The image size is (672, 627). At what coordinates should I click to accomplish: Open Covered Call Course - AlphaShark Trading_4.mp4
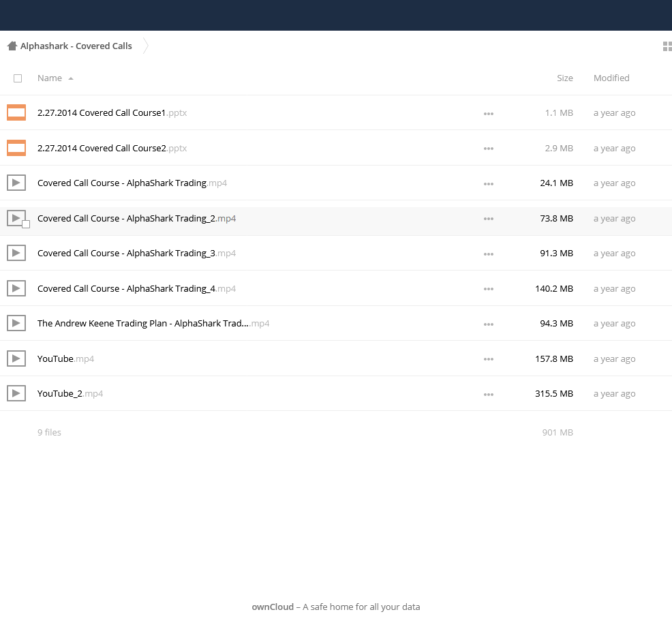(x=136, y=288)
